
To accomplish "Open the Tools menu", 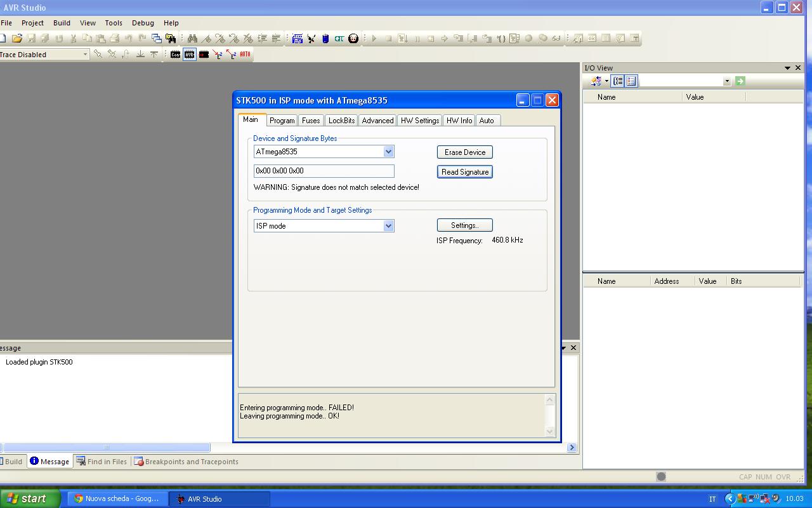I will (114, 23).
